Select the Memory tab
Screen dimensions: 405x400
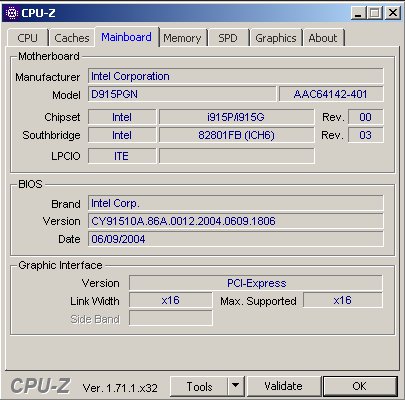[x=182, y=38]
